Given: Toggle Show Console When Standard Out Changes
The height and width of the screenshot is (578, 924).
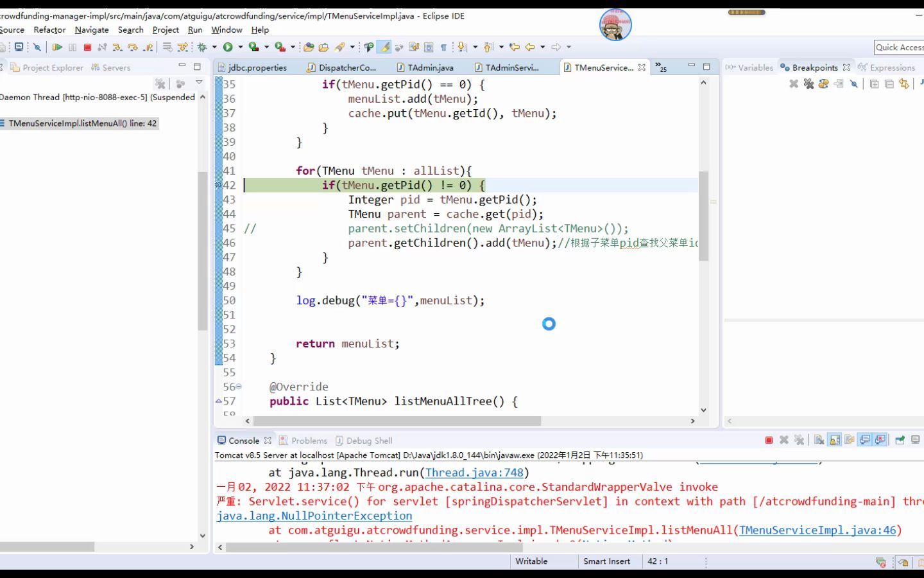Looking at the screenshot, I should pos(865,440).
